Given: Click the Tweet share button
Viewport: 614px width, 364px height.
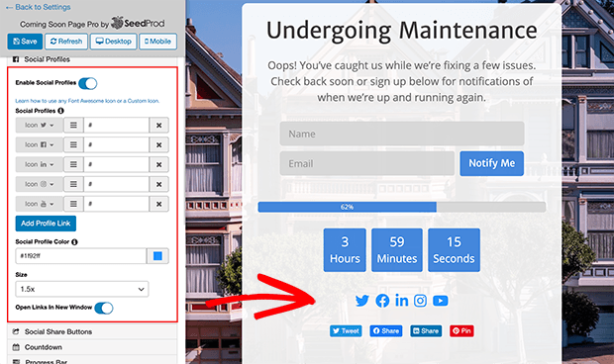Looking at the screenshot, I should click(346, 331).
